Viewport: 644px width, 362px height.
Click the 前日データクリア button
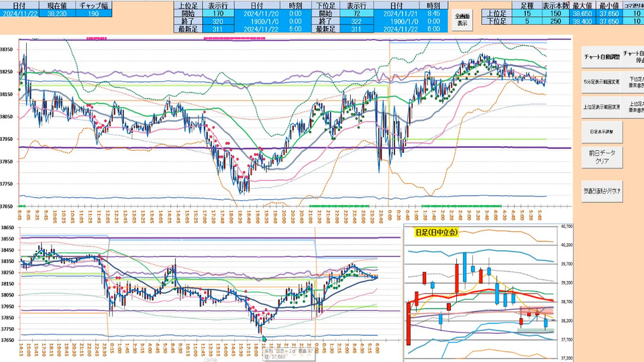(602, 157)
